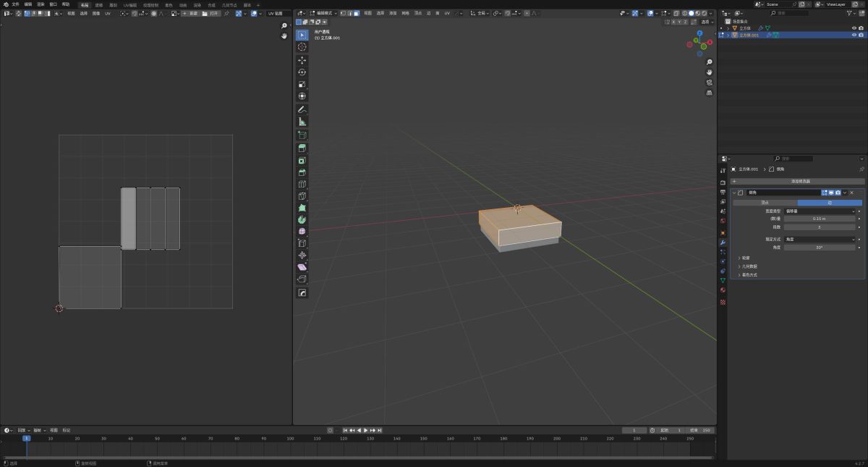Expand the 轮廓 section in bevel modifier
This screenshot has width=868, height=467.
pos(746,258)
